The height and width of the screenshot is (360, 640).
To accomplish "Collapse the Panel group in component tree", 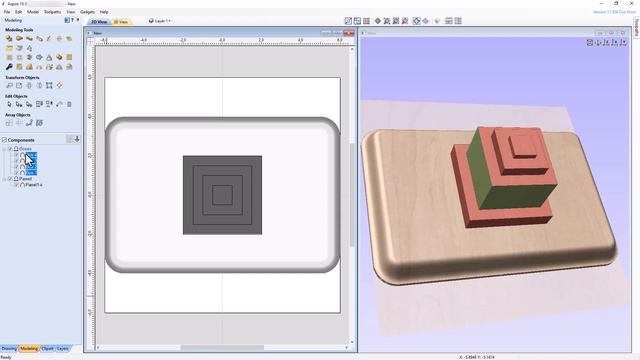I will (x=4, y=179).
